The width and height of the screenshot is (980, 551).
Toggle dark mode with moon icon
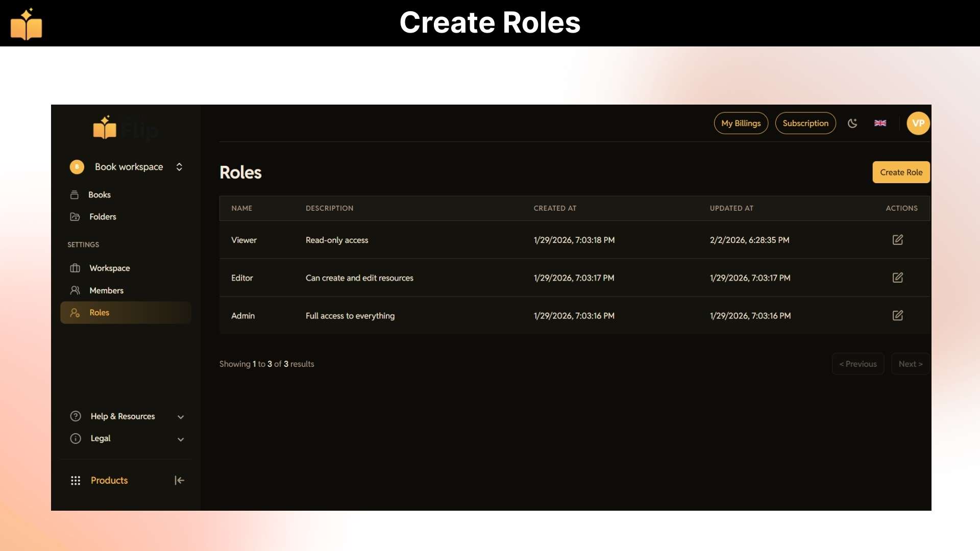(852, 123)
